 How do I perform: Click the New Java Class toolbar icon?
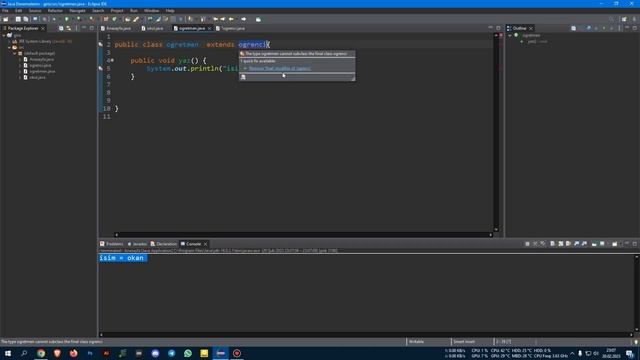[115, 19]
